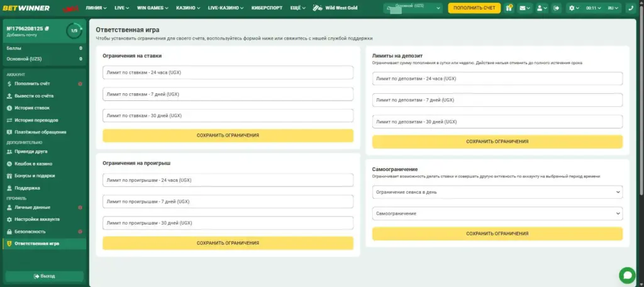The image size is (644, 287).
Task: Click the arrows icon beside История переводов
Action: tap(9, 120)
